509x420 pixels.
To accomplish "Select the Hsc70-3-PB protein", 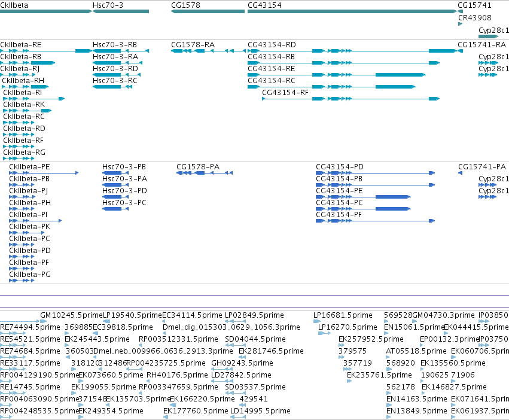I will (x=115, y=173).
